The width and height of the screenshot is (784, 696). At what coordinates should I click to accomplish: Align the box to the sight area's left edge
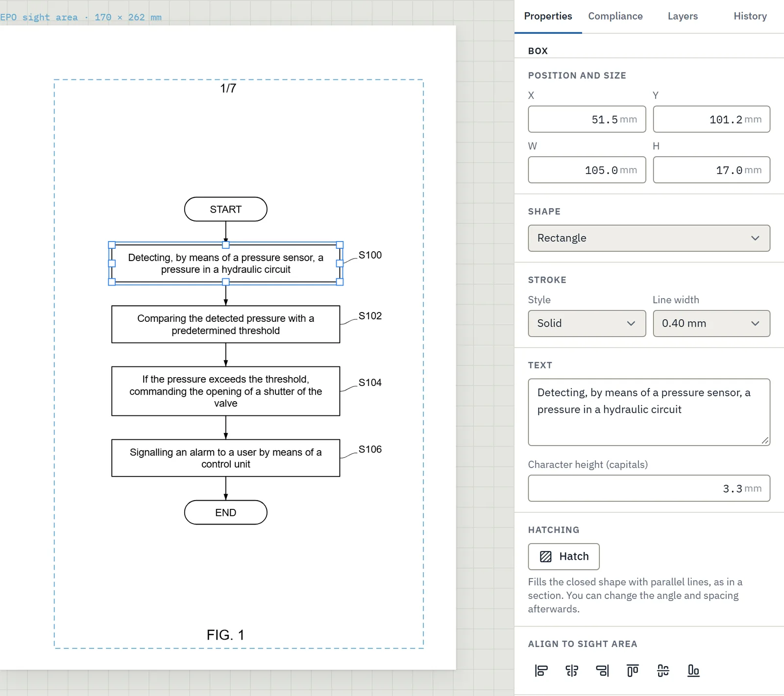(x=541, y=671)
